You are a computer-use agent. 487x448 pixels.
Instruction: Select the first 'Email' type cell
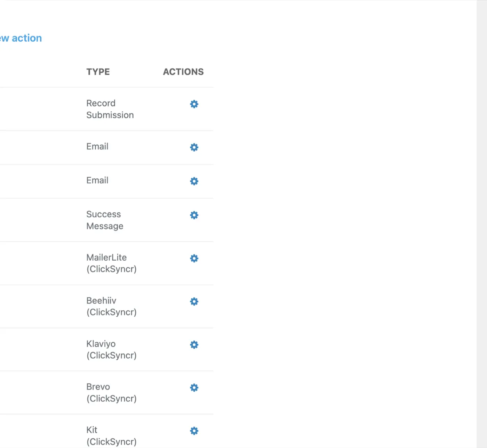point(97,146)
